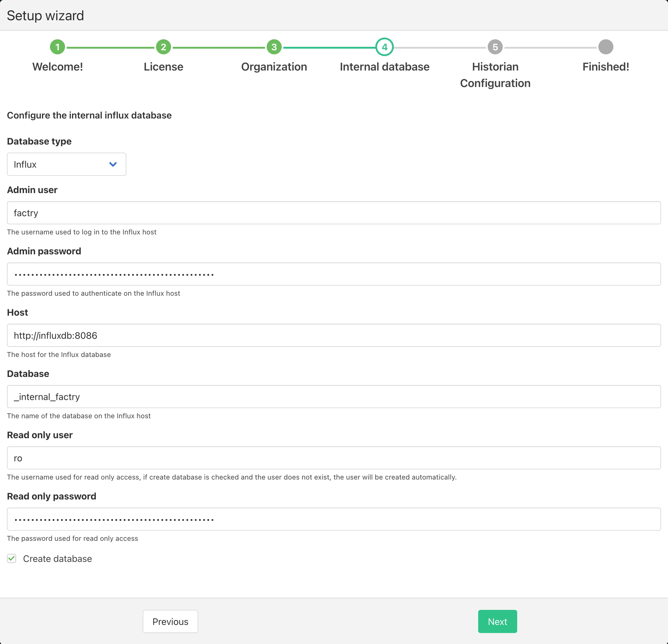Screen dimensions: 668x644
Task: Open the Database type dropdown
Action: click(66, 164)
